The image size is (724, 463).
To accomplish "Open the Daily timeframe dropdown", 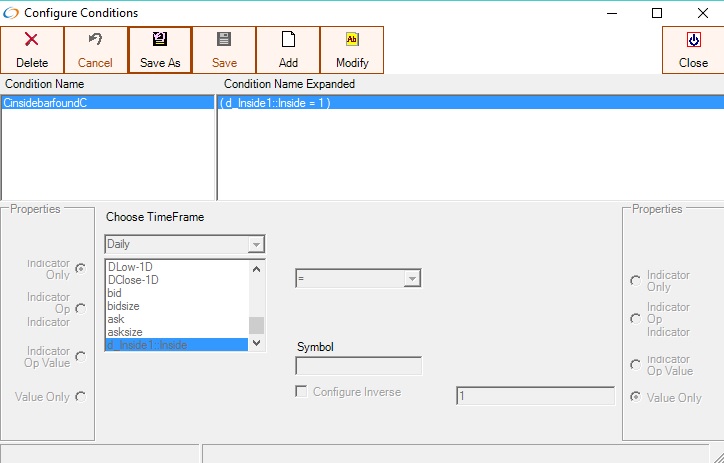I will pos(256,244).
